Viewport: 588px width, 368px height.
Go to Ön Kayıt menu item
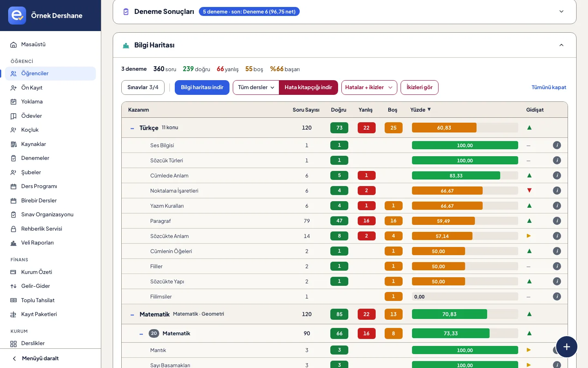pos(51,88)
